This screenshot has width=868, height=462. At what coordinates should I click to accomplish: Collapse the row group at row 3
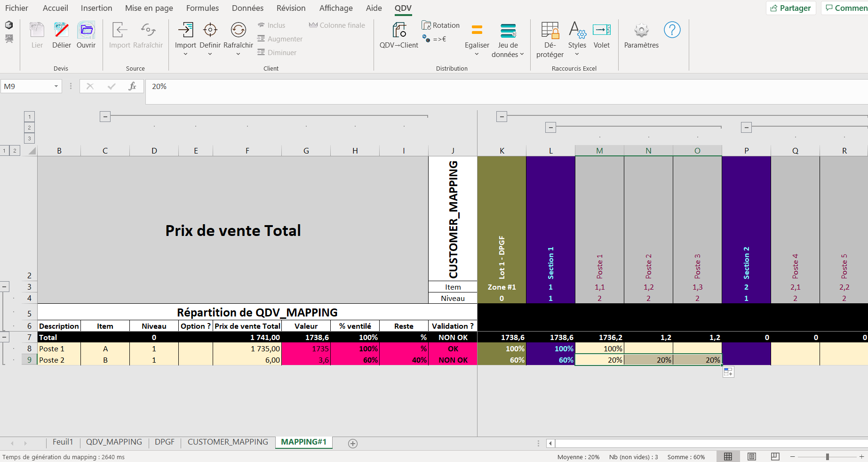[x=4, y=286]
